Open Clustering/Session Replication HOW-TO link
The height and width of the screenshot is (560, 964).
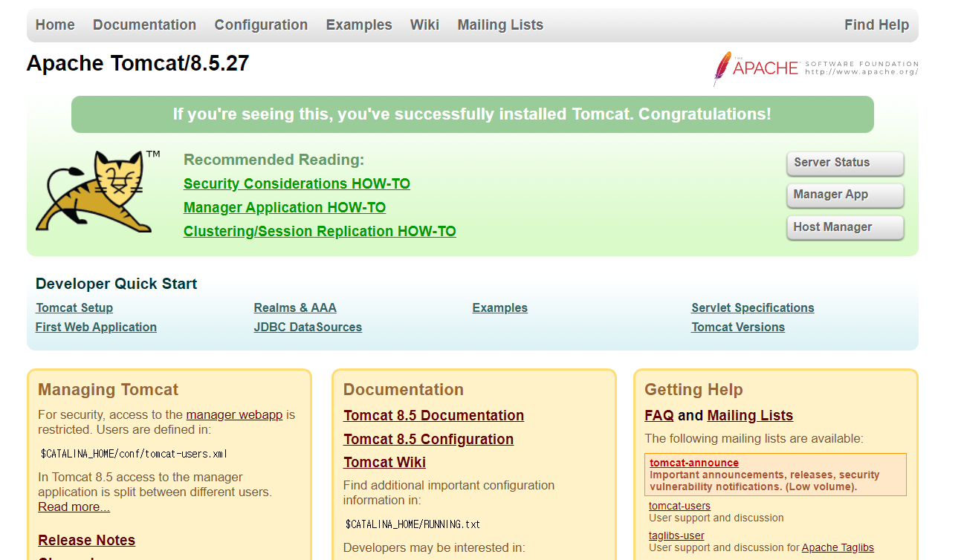320,231
